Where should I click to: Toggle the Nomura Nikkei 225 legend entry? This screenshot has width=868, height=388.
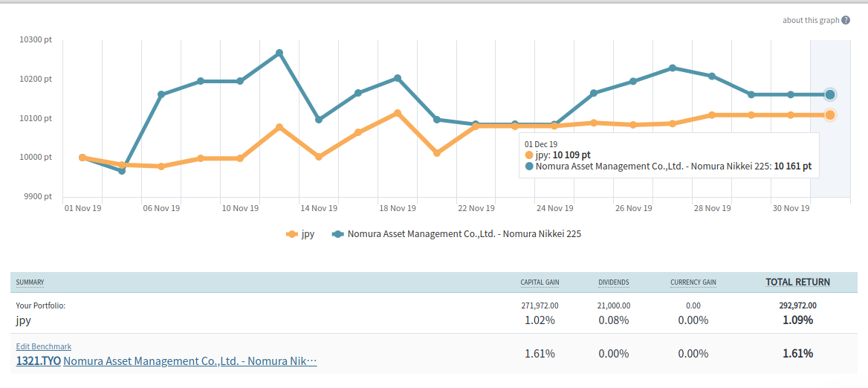[456, 234]
